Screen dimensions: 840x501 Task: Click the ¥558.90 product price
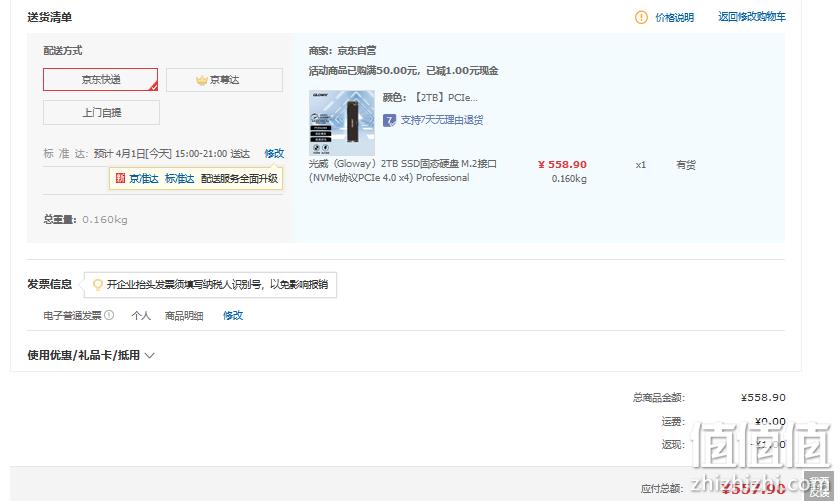pyautogui.click(x=562, y=164)
